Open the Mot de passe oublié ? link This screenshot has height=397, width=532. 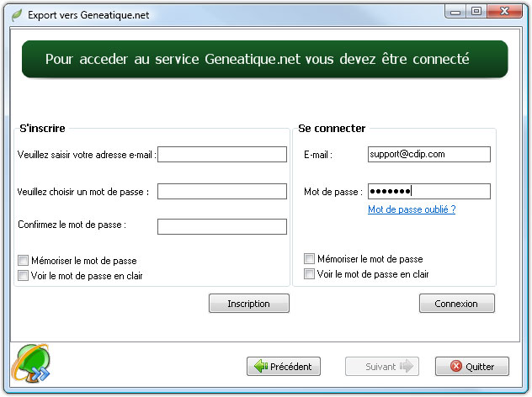point(412,209)
